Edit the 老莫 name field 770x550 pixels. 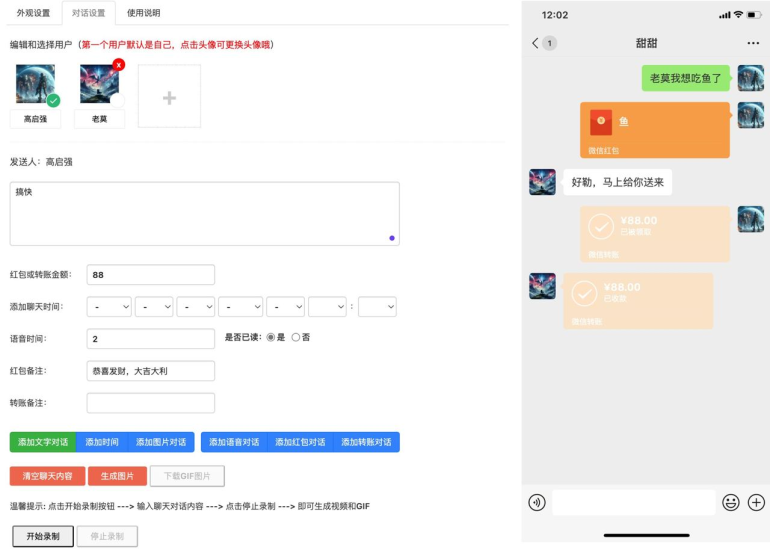(99, 119)
